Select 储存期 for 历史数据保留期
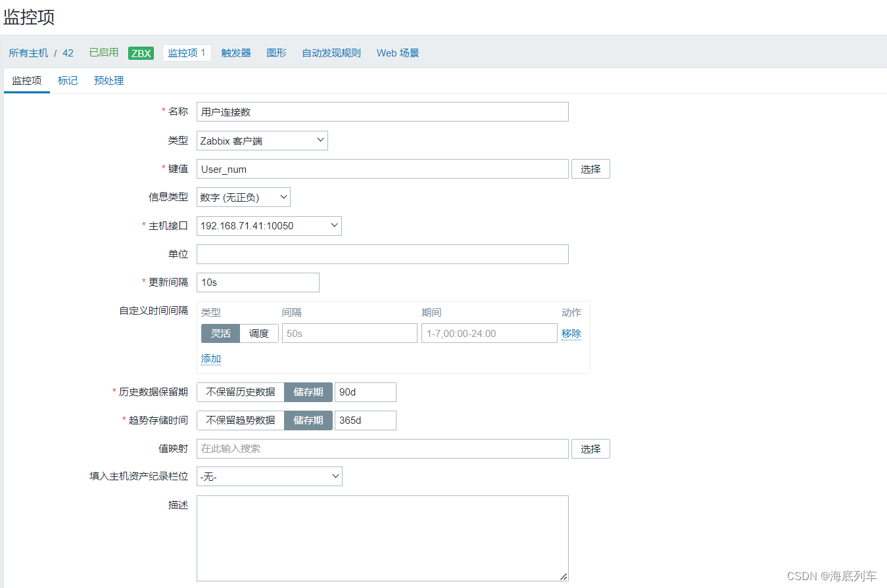Image resolution: width=887 pixels, height=588 pixels. (308, 392)
